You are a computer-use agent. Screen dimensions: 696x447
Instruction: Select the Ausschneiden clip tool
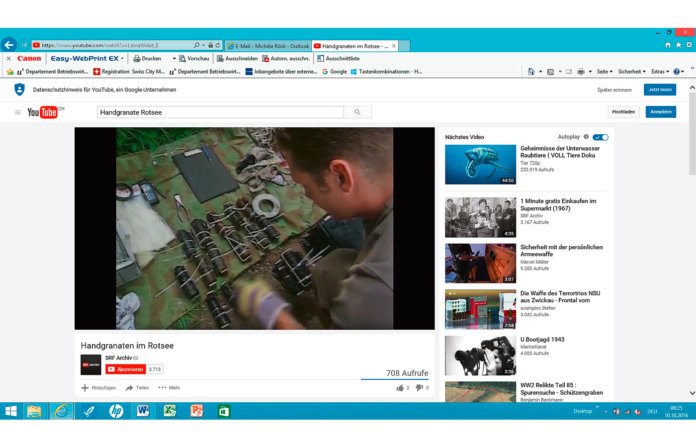(x=237, y=59)
